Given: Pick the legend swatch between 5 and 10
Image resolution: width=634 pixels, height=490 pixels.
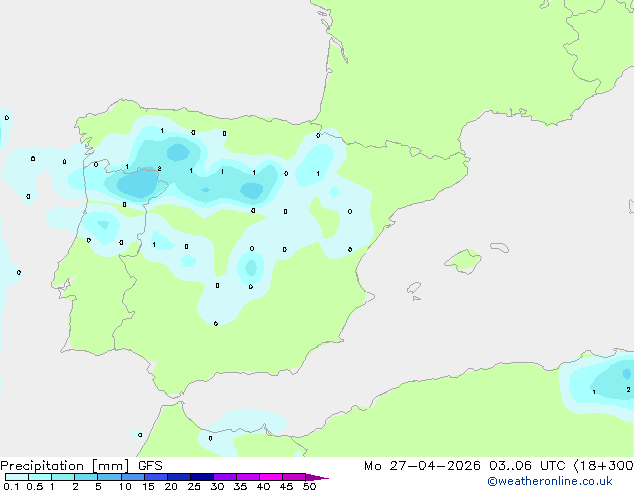Looking at the screenshot, I should tap(109, 477).
